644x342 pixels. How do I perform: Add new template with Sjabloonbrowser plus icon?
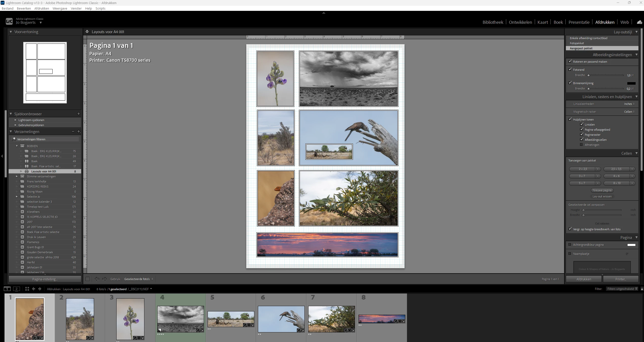pos(79,114)
